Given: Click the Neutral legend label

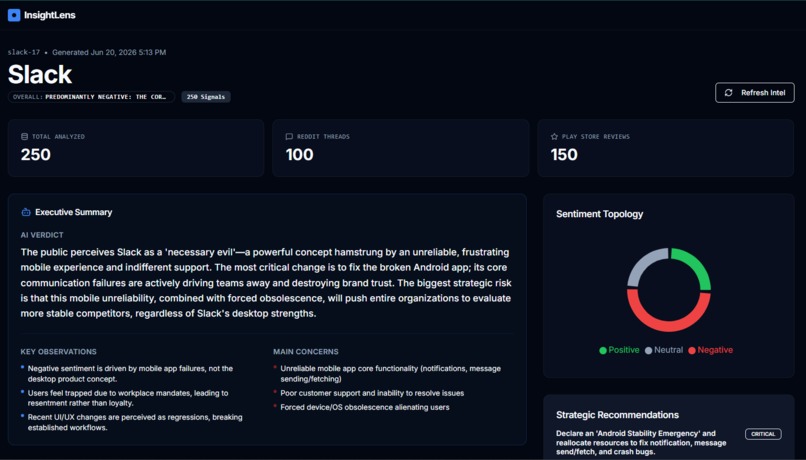Looking at the screenshot, I should (668, 350).
